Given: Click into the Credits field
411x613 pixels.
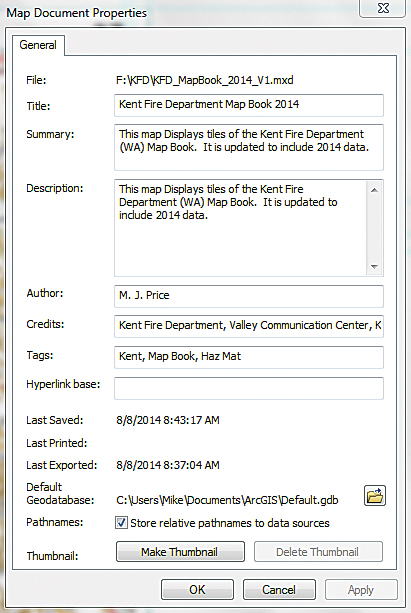Looking at the screenshot, I should [x=249, y=326].
